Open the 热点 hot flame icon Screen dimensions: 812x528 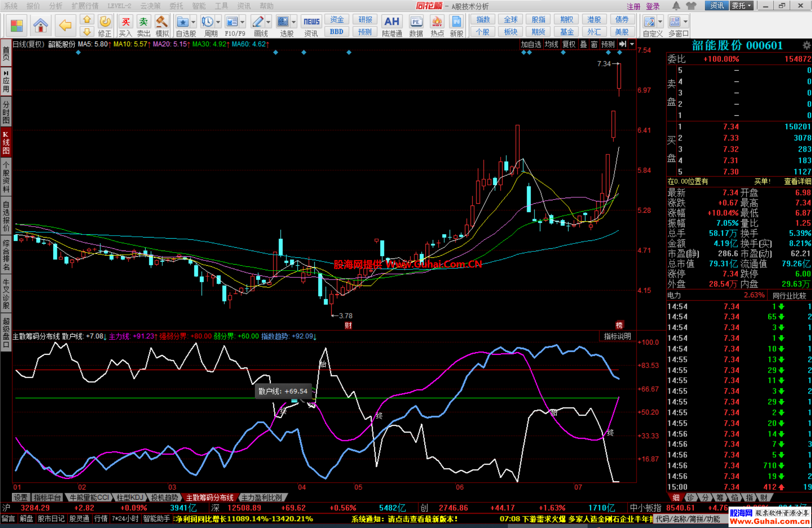point(437,26)
